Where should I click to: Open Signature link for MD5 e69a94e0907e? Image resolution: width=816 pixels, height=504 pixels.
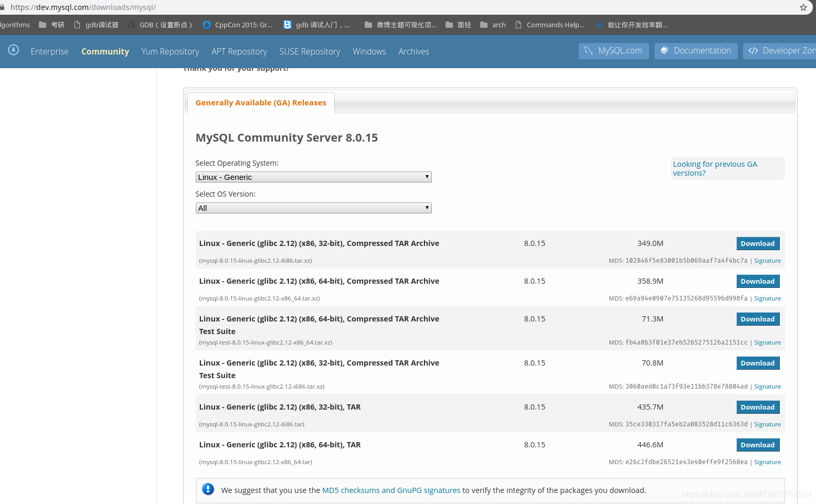767,298
